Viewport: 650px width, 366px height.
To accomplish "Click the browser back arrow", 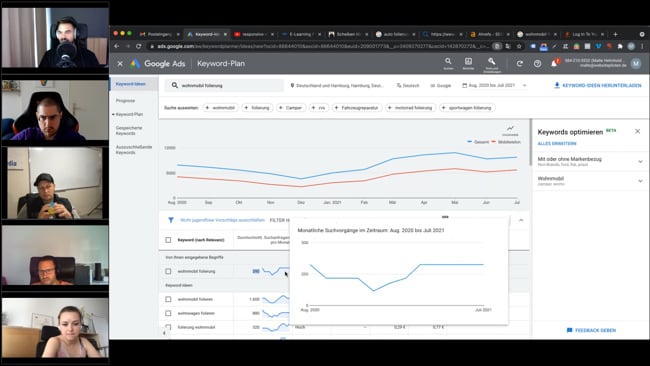I will (x=116, y=46).
